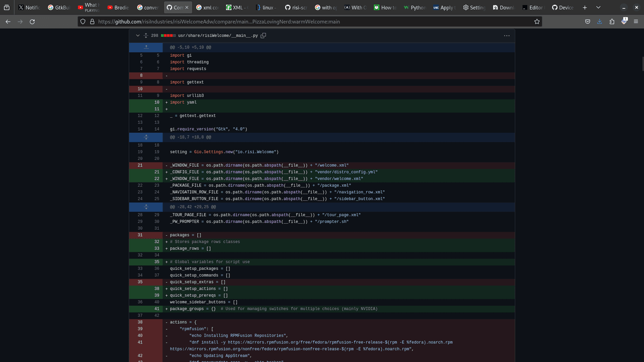Open the extensions puzzle-piece menu
The width and height of the screenshot is (644, 362).
[x=612, y=22]
